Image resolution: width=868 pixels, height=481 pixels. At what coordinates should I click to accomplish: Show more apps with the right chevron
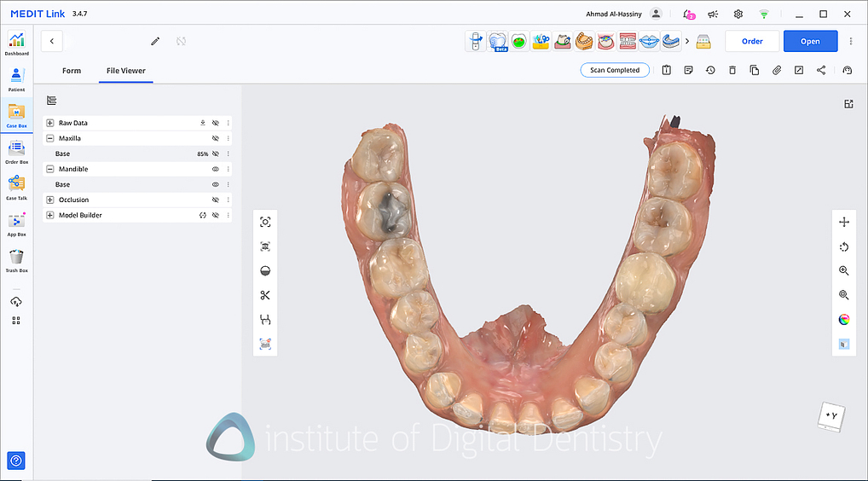687,41
